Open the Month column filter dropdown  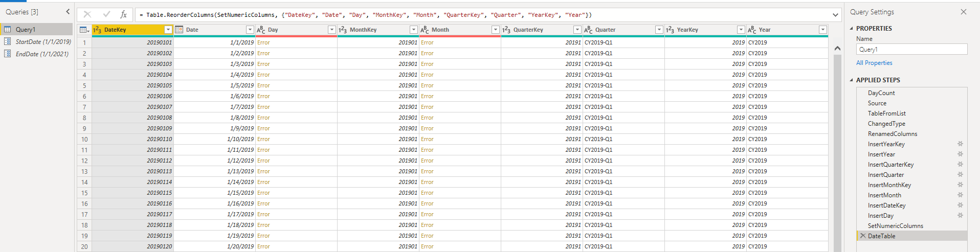(x=495, y=30)
